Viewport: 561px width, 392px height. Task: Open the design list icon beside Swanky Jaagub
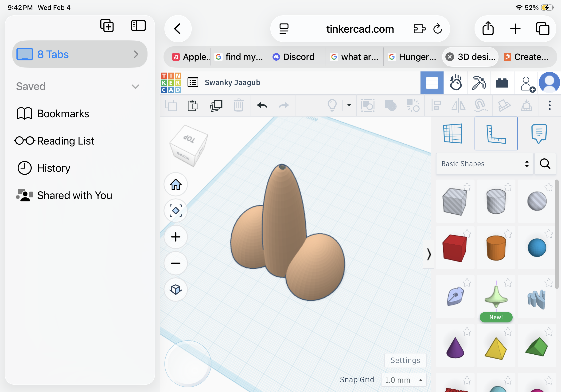pos(193,82)
